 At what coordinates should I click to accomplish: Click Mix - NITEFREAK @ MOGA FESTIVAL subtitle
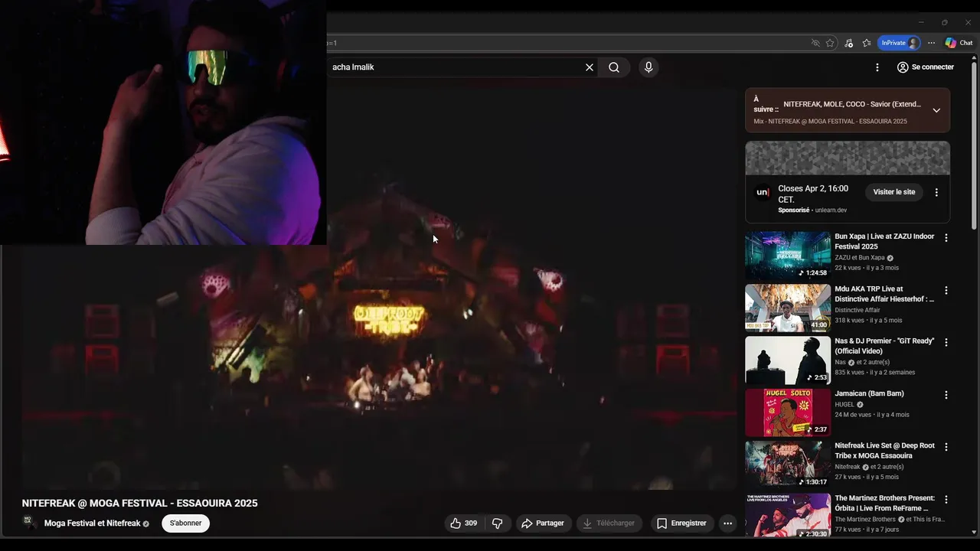[830, 122]
